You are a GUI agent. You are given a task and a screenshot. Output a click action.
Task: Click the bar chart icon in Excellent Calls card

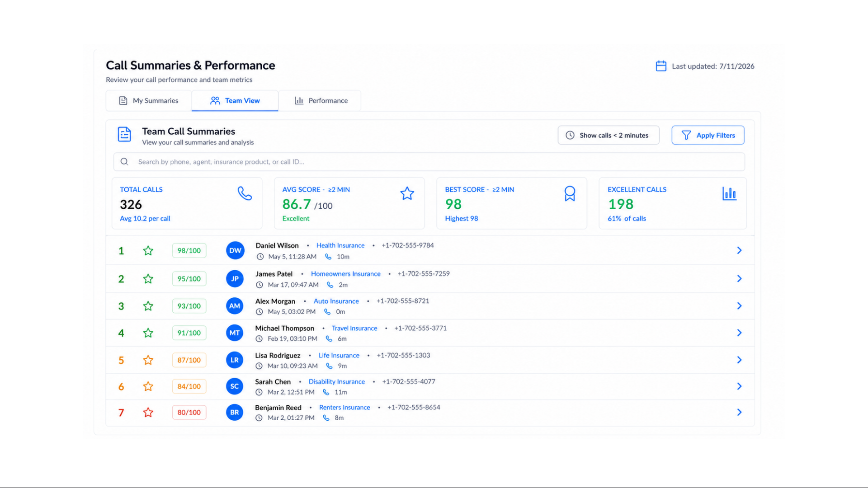tap(729, 193)
